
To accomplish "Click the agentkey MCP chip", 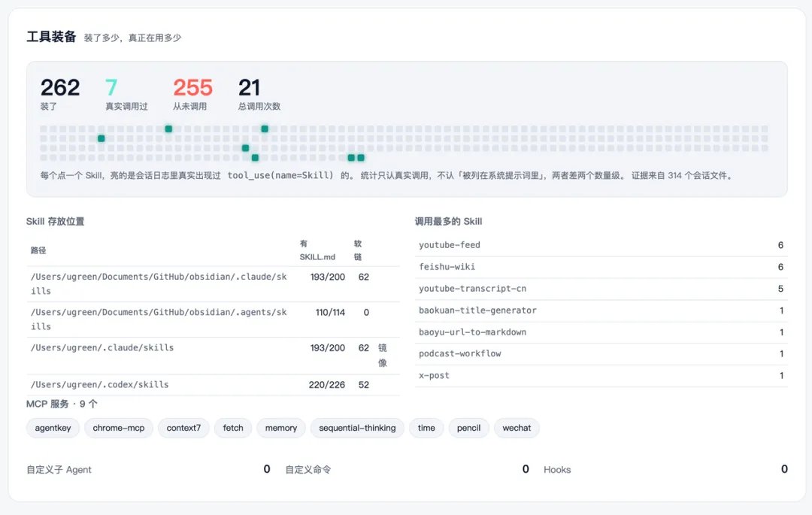I will pyautogui.click(x=53, y=428).
